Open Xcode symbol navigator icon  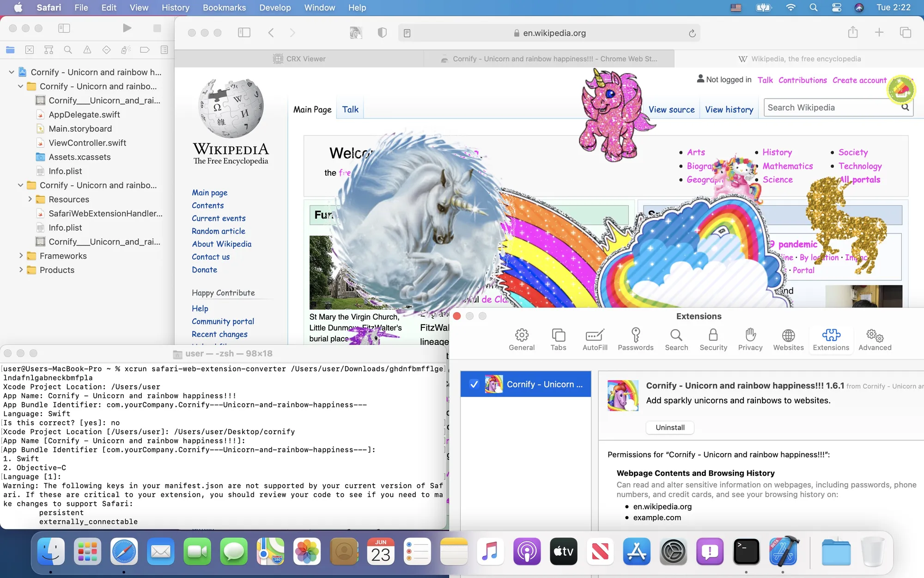(49, 49)
